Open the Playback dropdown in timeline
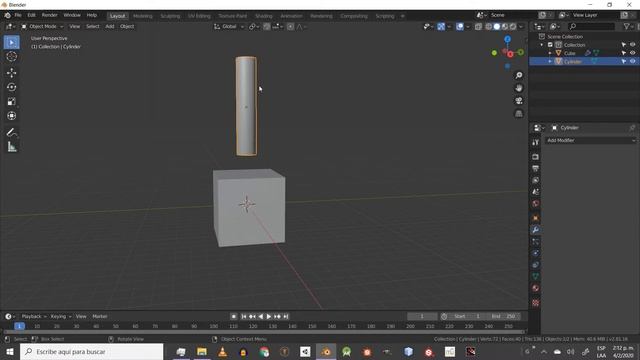Image resolution: width=640 pixels, height=360 pixels. 34,316
